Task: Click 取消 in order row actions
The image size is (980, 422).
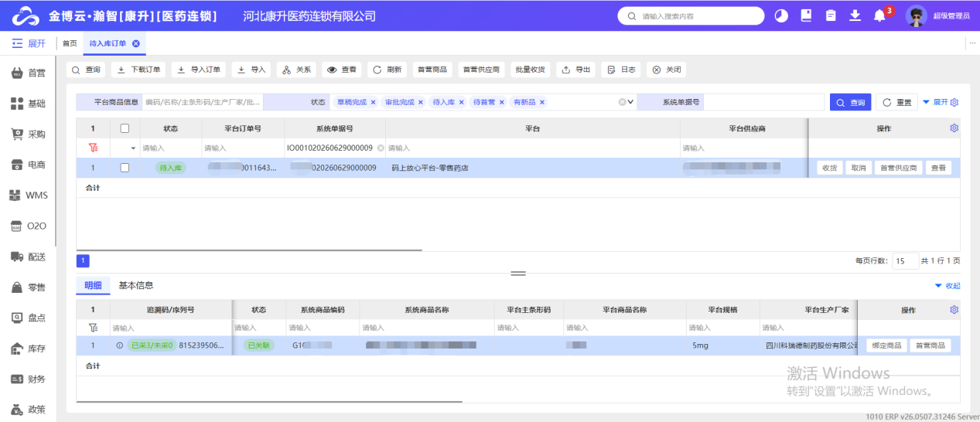Action: point(858,168)
